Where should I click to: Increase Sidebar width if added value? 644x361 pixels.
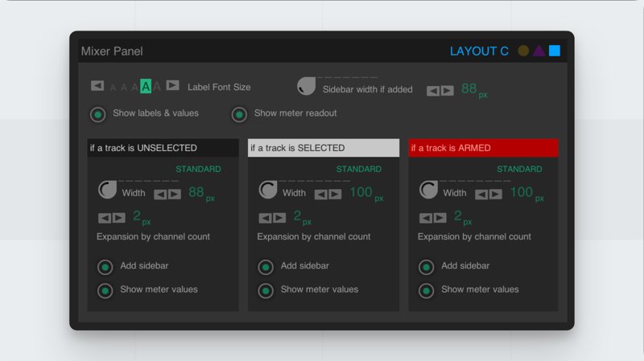tap(448, 91)
